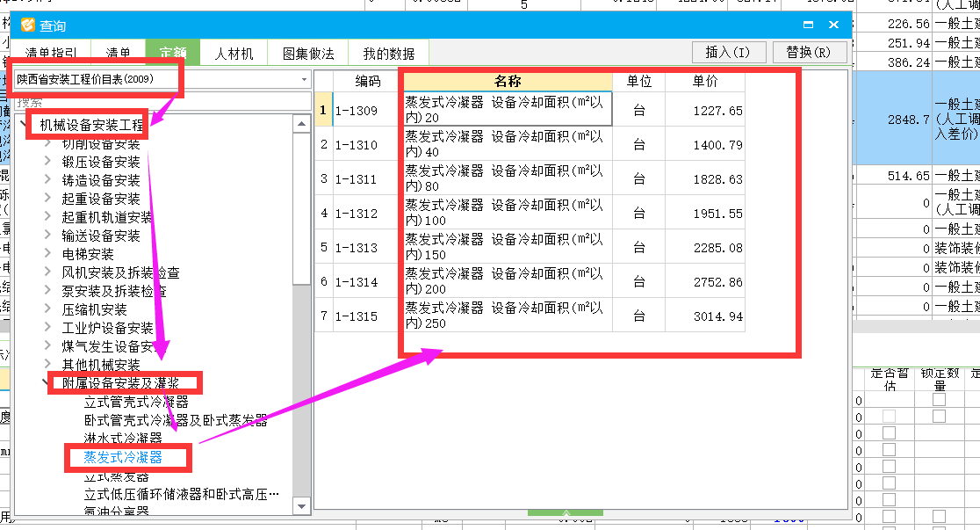Click the 单位 column header
980x530 pixels.
pyautogui.click(x=638, y=81)
